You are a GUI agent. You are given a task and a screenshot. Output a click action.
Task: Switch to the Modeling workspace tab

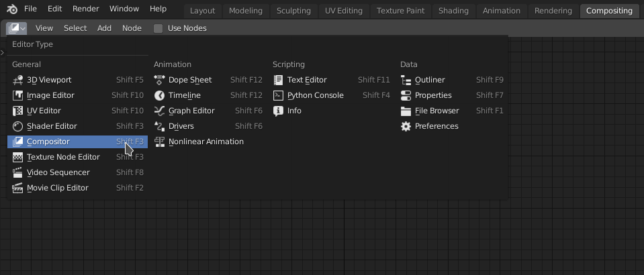(246, 11)
